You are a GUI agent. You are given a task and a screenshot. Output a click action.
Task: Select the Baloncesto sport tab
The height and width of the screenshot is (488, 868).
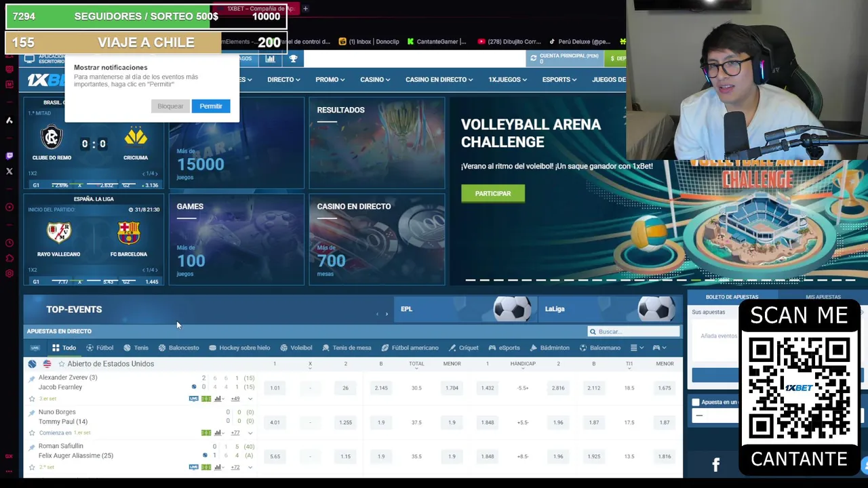tap(178, 348)
